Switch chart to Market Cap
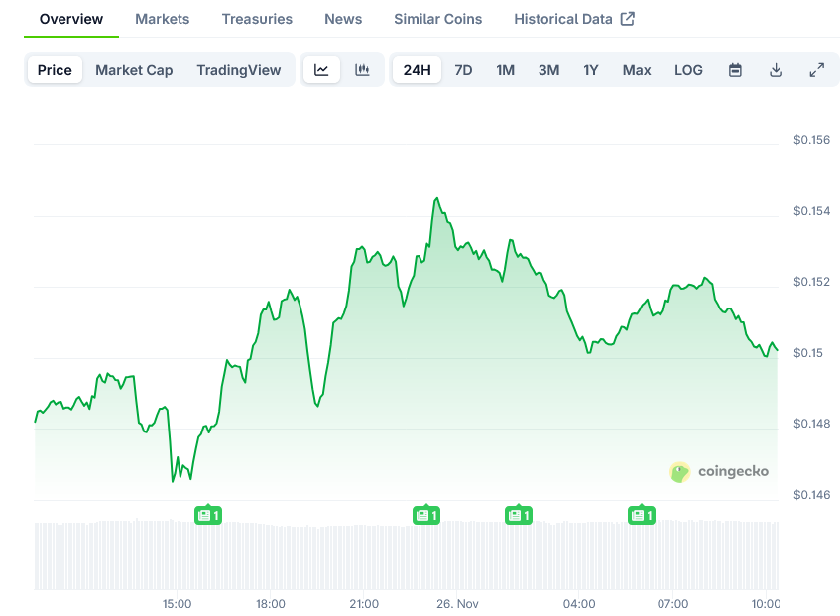Image resolution: width=840 pixels, height=616 pixels. click(134, 70)
